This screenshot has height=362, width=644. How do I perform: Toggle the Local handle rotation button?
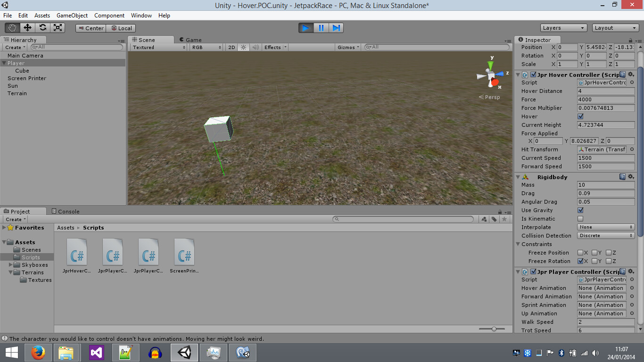[x=121, y=28]
